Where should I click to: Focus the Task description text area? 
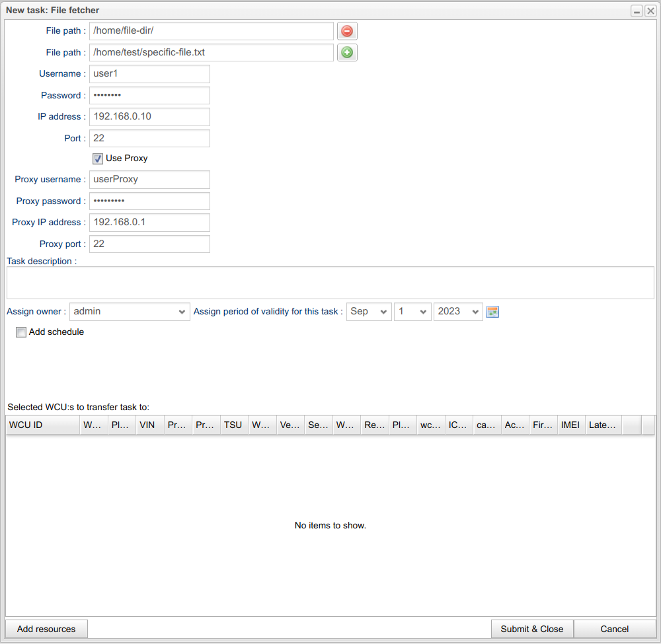(330, 283)
